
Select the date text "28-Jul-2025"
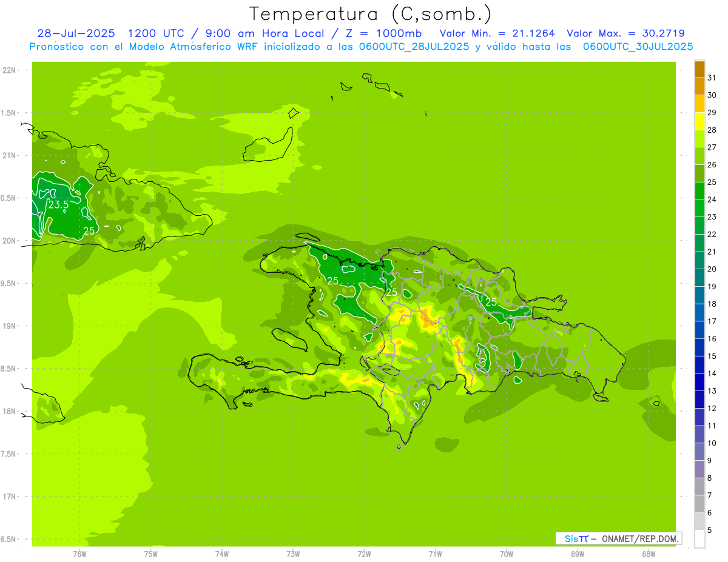pos(76,33)
